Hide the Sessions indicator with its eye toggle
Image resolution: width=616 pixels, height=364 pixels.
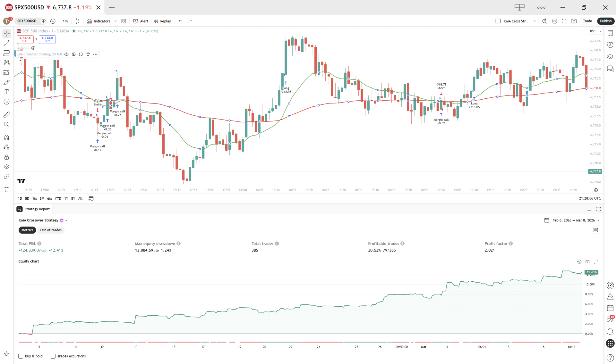(x=33, y=48)
